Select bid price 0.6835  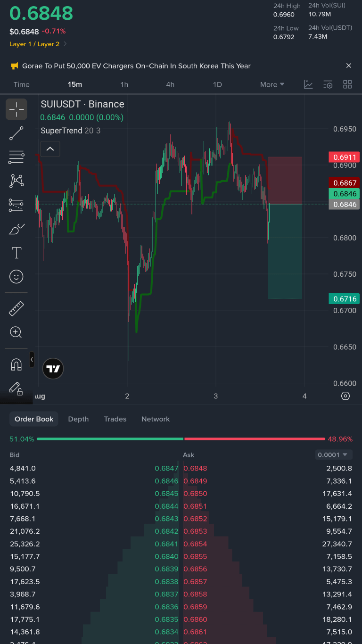(x=166, y=619)
